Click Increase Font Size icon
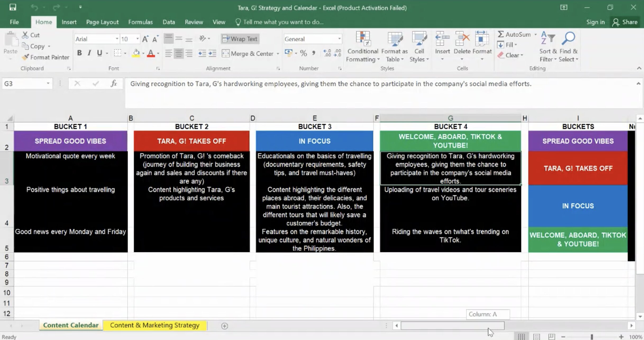This screenshot has width=644, height=340. point(145,39)
